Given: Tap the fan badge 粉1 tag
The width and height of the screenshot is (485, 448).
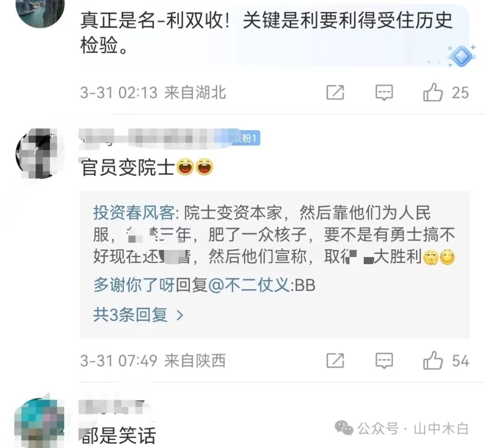Looking at the screenshot, I should (x=247, y=138).
